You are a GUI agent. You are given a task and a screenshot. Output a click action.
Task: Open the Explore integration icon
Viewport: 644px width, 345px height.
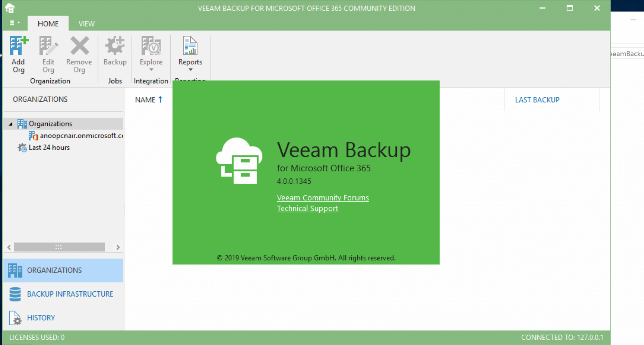(151, 45)
